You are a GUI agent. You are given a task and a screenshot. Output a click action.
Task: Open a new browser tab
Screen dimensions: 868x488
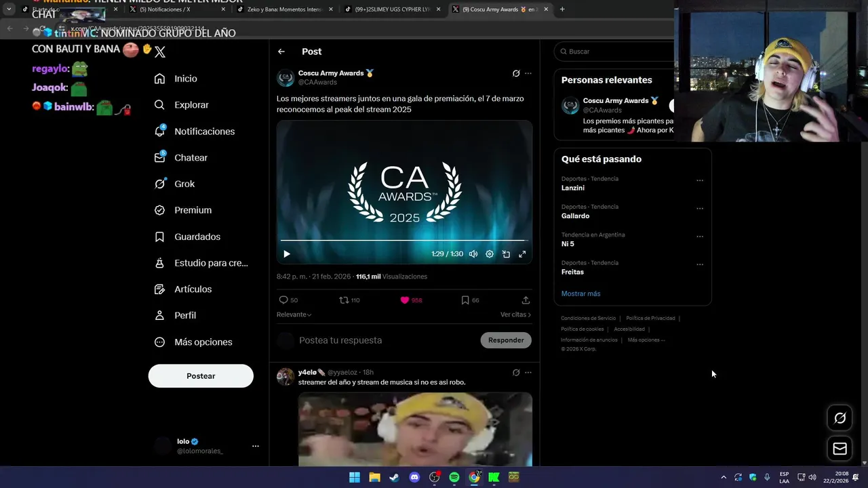562,9
